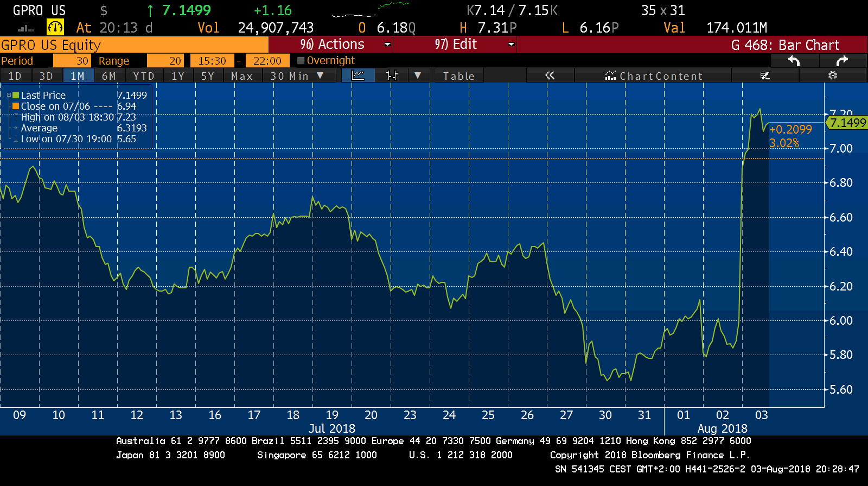Click the volume bars icon near ticker
Screen dimensions: 868x486
[26, 28]
